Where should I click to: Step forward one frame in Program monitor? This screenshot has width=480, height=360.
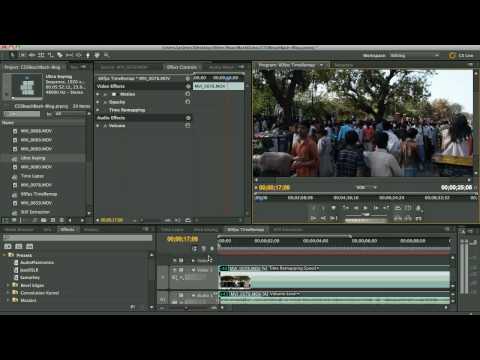coord(376,208)
